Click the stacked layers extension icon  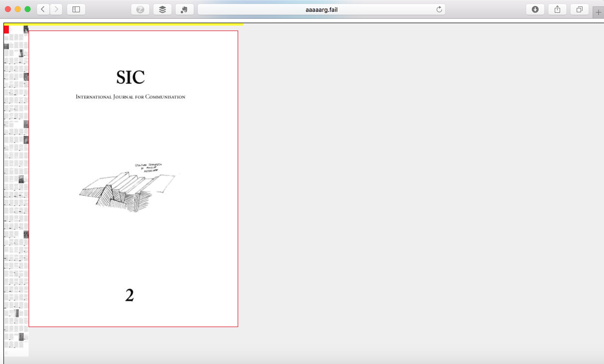tap(162, 10)
